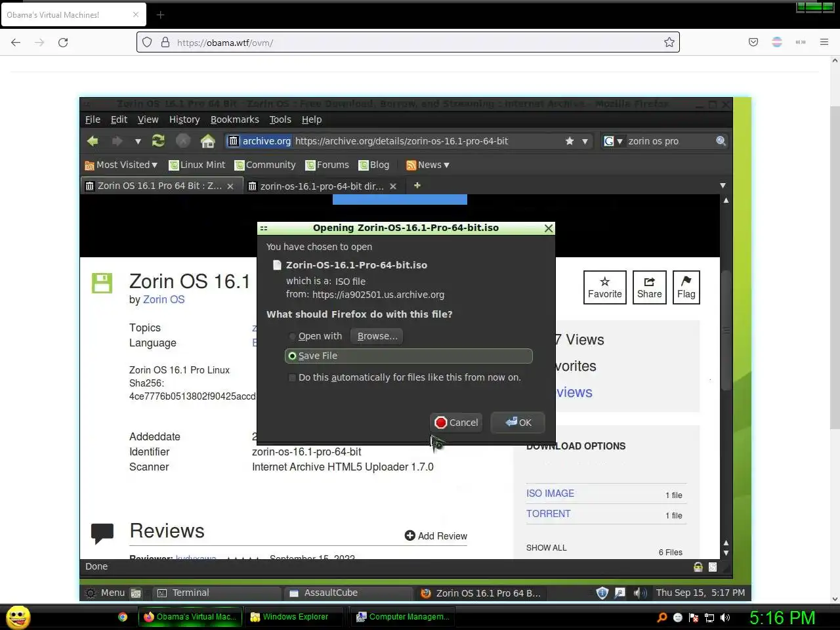
Task: Click Pocket save icon in outer toolbar
Action: (x=753, y=42)
